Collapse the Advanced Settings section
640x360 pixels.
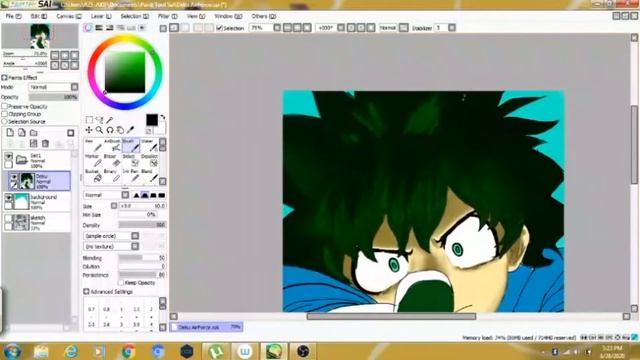coord(86,291)
